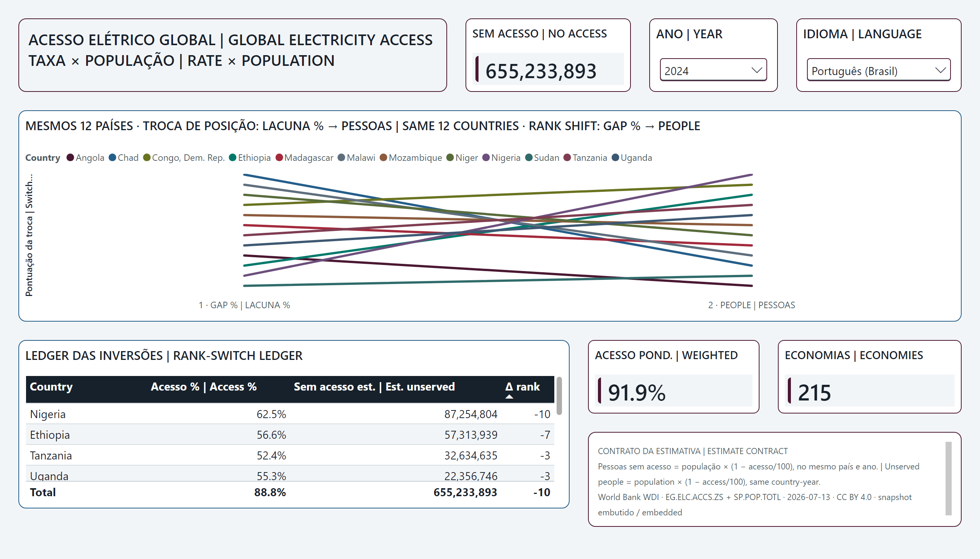
Task: Select the Mozambique legend marker
Action: coord(384,158)
